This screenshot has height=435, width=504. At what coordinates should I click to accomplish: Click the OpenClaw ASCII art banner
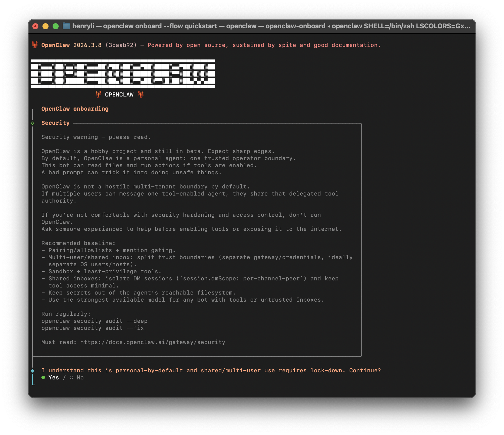[123, 74]
